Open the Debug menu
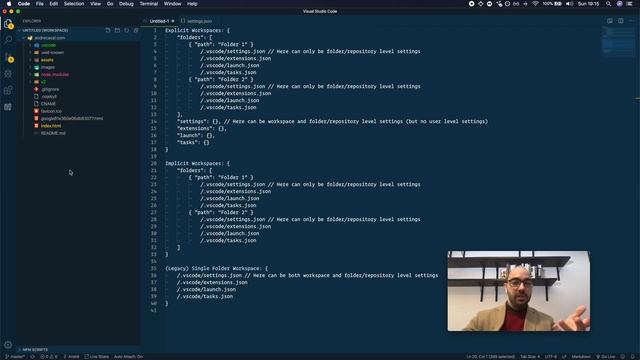Image resolution: width=640 pixels, height=360 pixels. pyautogui.click(x=126, y=4)
